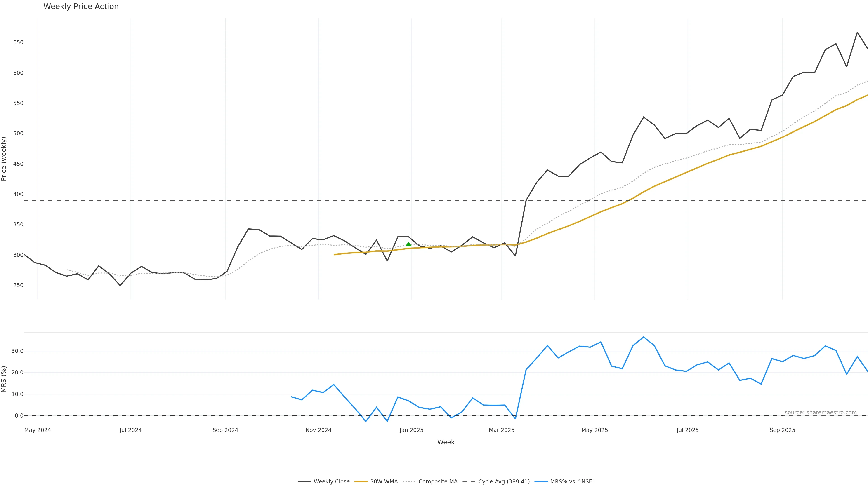Click the MRS (%) axis title
The width and height of the screenshot is (868, 488).
point(4,379)
